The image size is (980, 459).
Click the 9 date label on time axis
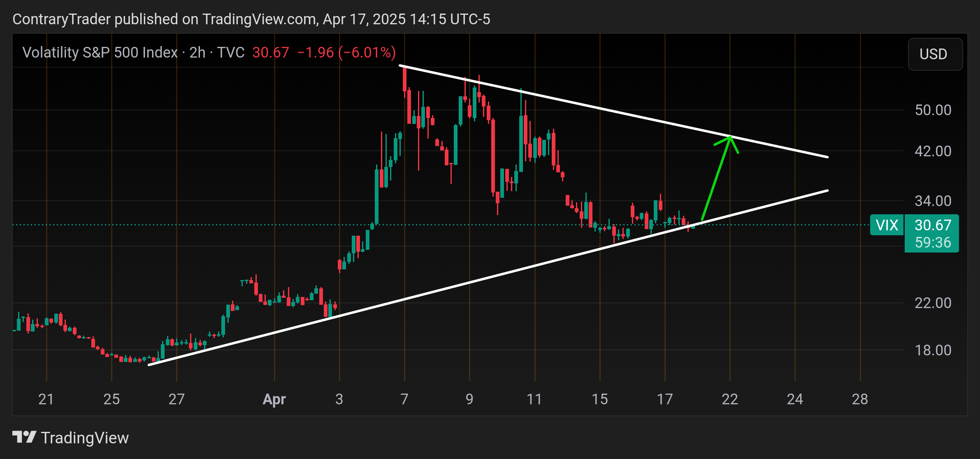[x=469, y=399]
